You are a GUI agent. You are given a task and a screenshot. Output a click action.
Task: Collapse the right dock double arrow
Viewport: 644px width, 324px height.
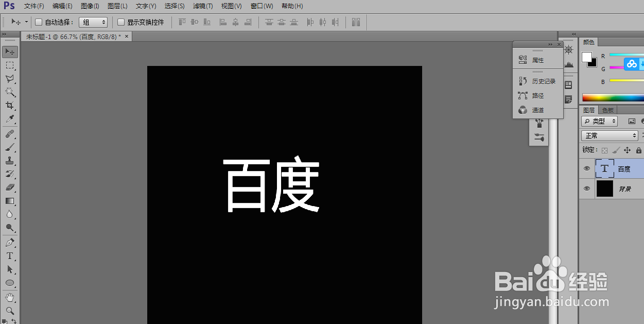(574, 35)
